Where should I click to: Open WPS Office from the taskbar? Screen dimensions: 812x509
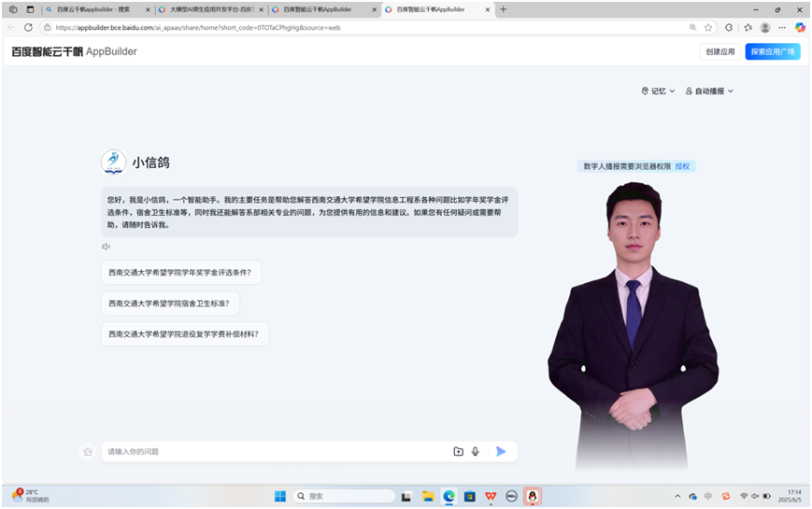(491, 496)
